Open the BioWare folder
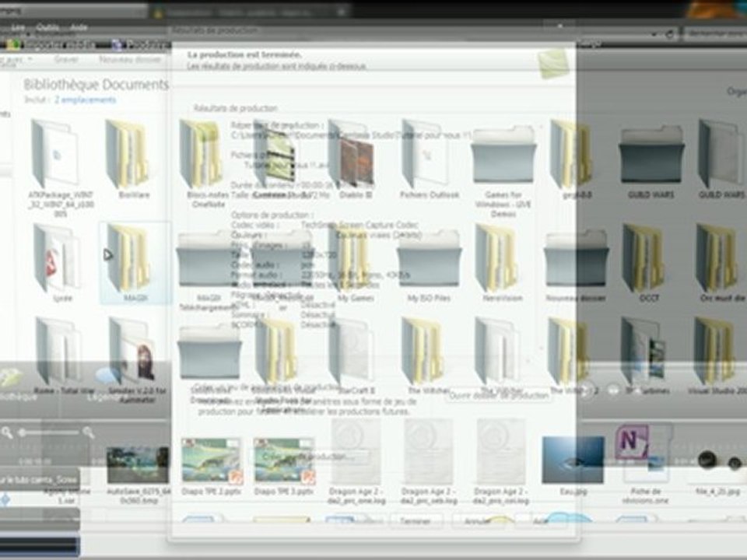The width and height of the screenshot is (747, 560). 130,159
